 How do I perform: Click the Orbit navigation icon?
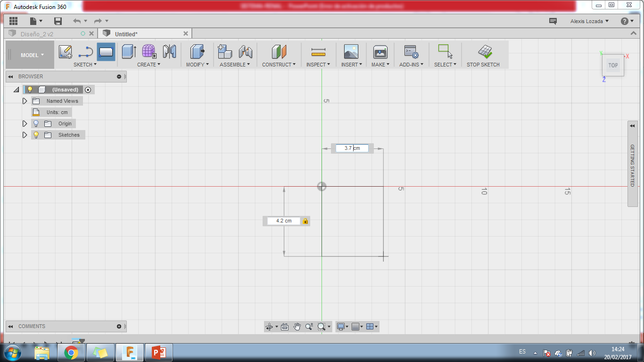pos(269,327)
